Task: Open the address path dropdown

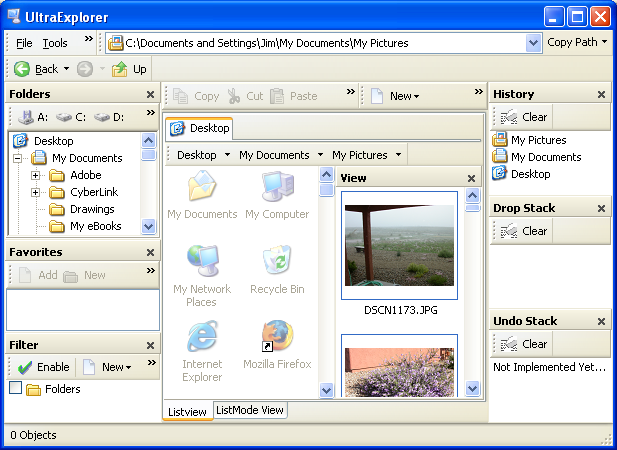Action: [x=533, y=43]
